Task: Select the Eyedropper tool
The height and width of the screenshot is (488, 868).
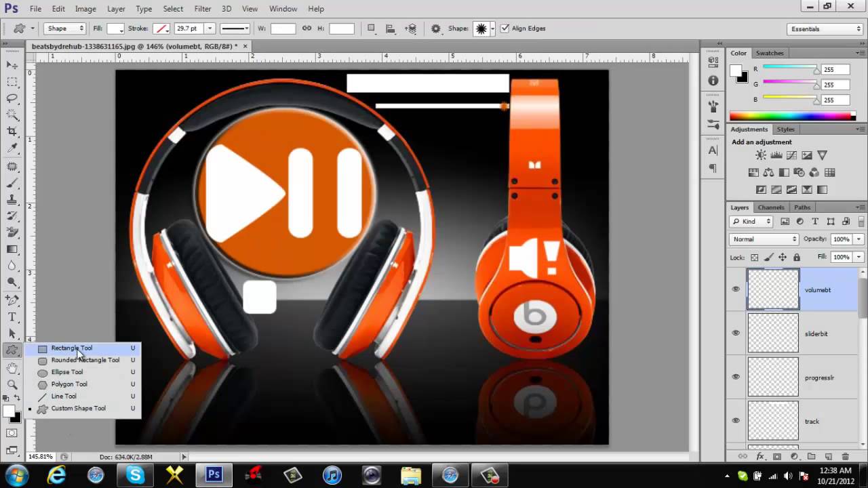Action: click(12, 148)
